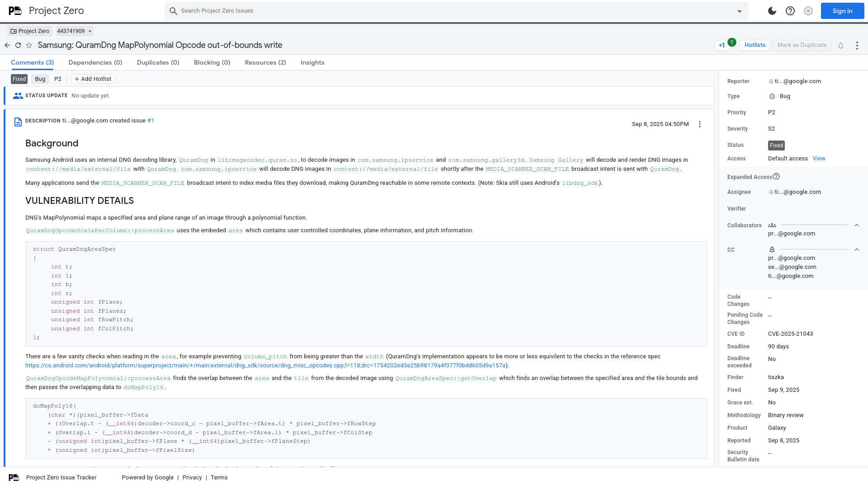Click the Expanded Access help icon
The width and height of the screenshot is (868, 488).
[x=776, y=177]
